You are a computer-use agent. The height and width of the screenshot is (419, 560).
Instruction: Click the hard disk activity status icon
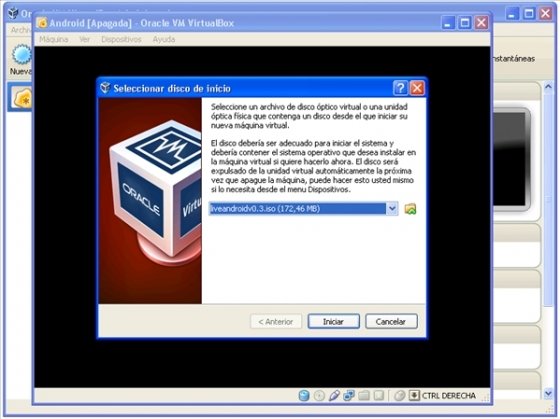304,395
